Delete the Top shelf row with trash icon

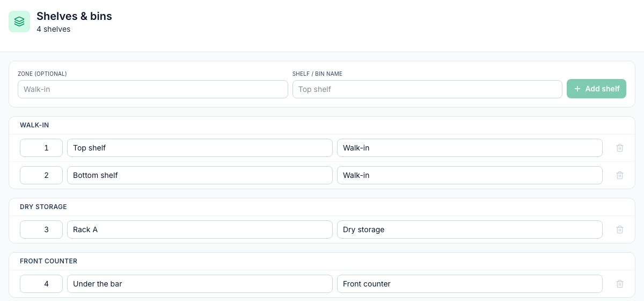[620, 148]
